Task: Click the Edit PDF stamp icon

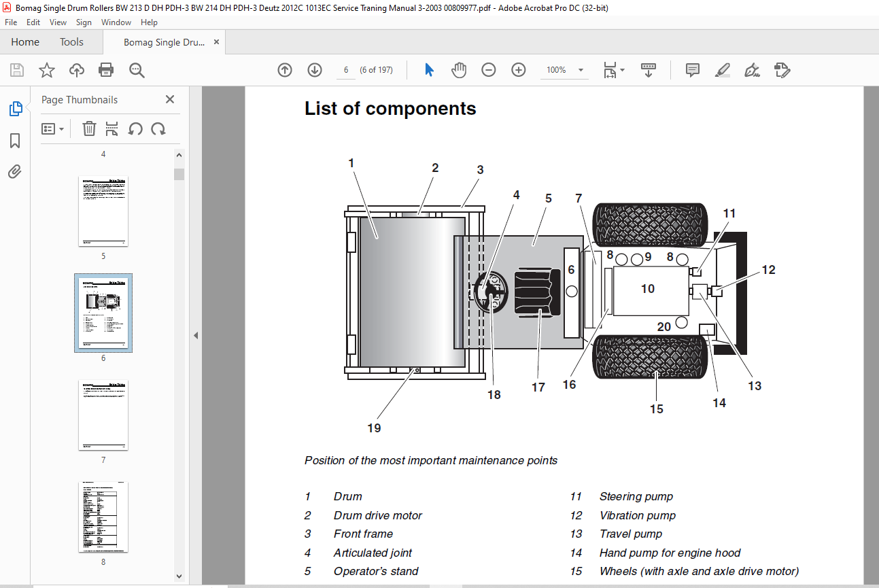Action: coord(782,70)
